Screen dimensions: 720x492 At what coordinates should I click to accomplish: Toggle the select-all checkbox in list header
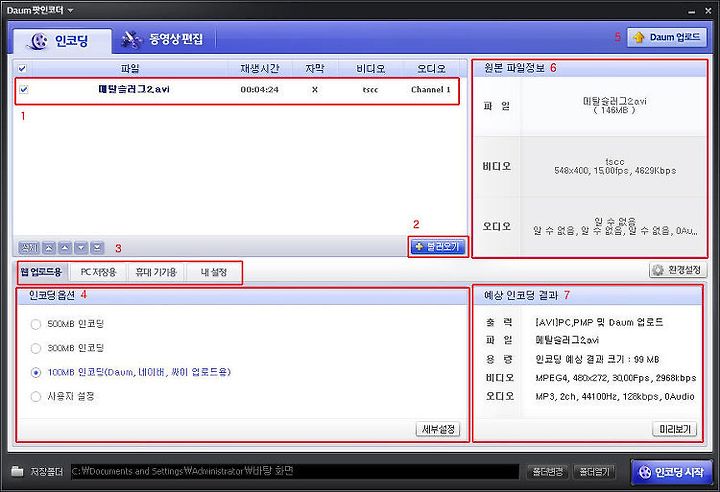pyautogui.click(x=22, y=69)
